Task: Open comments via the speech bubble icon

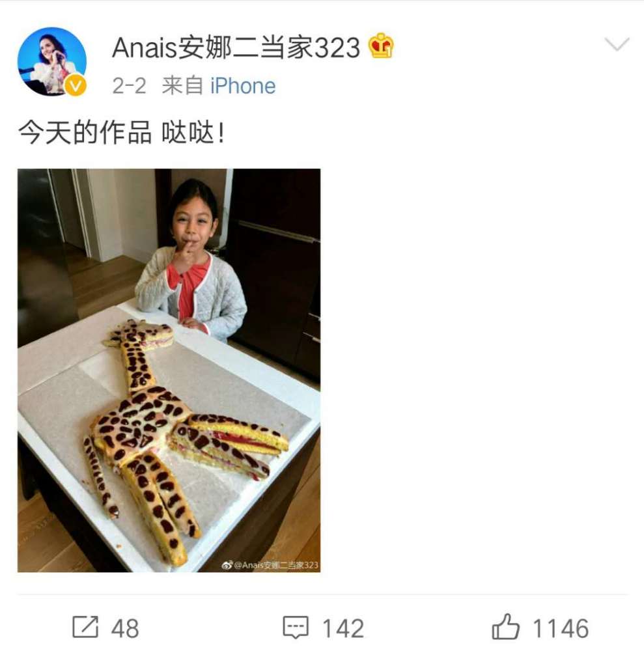Action: (x=296, y=628)
